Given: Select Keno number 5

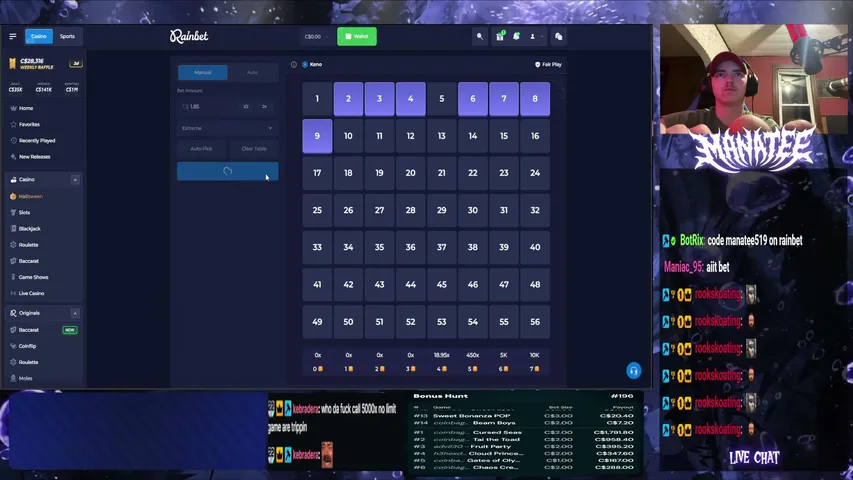Looking at the screenshot, I should pos(442,99).
